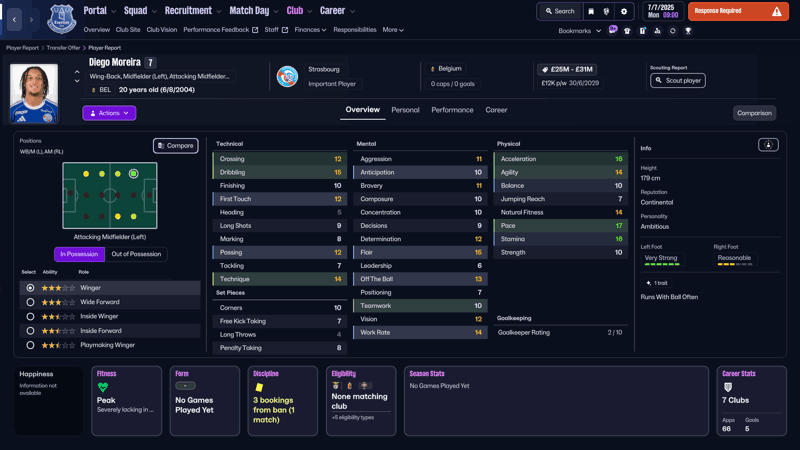The image size is (800, 450).
Task: Open the Transfer Offer breadcrumb link
Action: pyautogui.click(x=63, y=48)
